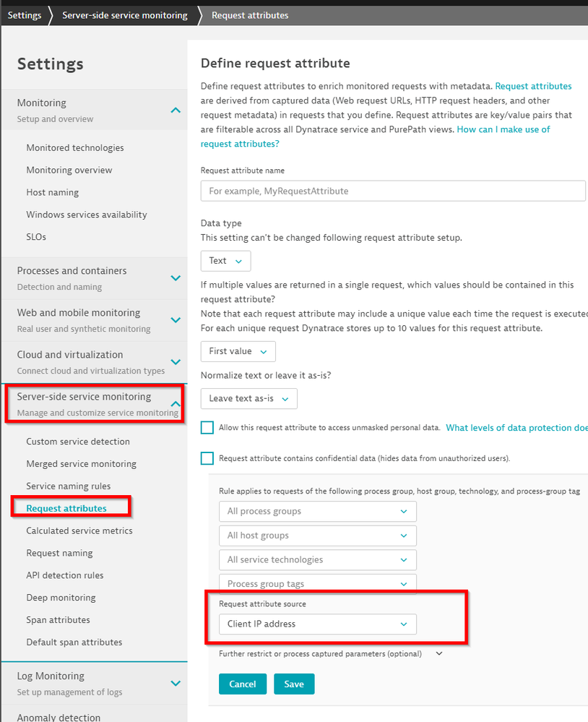Open the Data type Text dropdown
588x722 pixels.
point(225,261)
